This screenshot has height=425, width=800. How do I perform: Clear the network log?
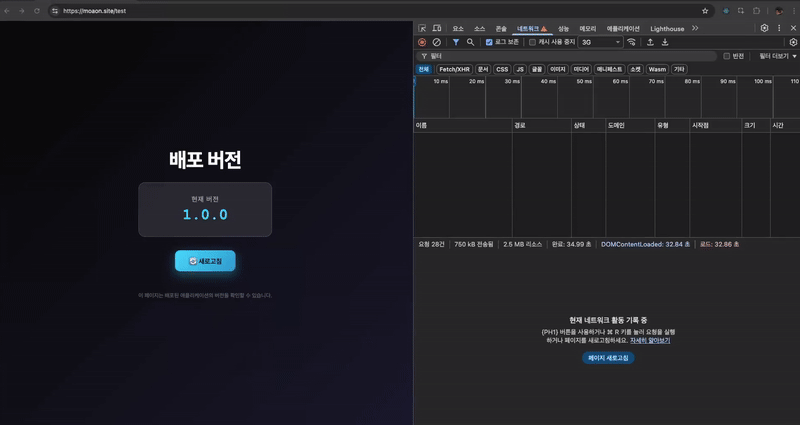click(x=437, y=42)
